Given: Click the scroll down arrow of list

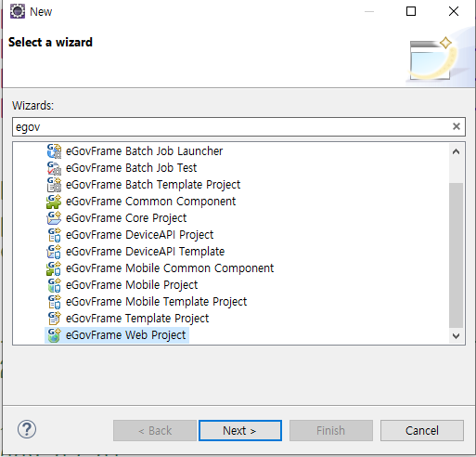Looking at the screenshot, I should click(x=456, y=336).
